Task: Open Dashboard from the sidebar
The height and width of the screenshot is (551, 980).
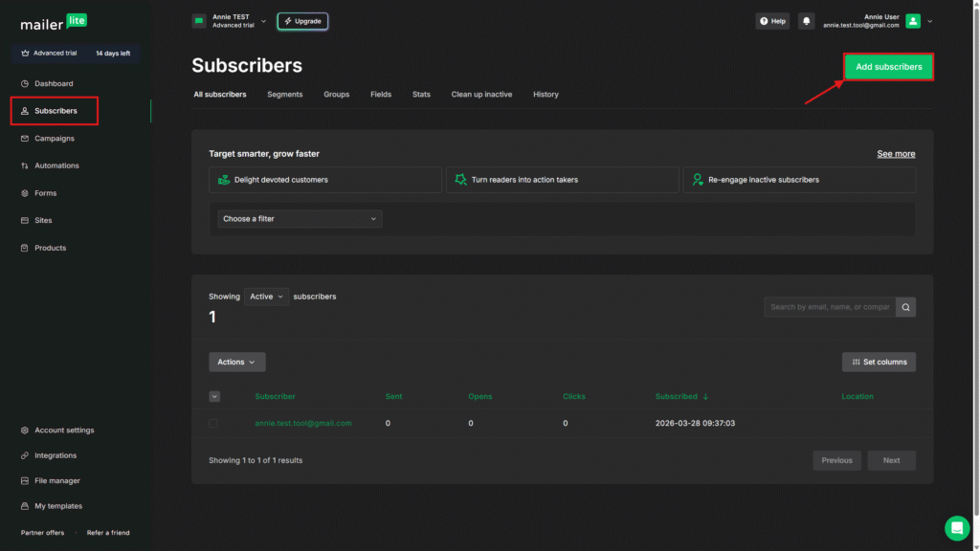Action: 54,84
